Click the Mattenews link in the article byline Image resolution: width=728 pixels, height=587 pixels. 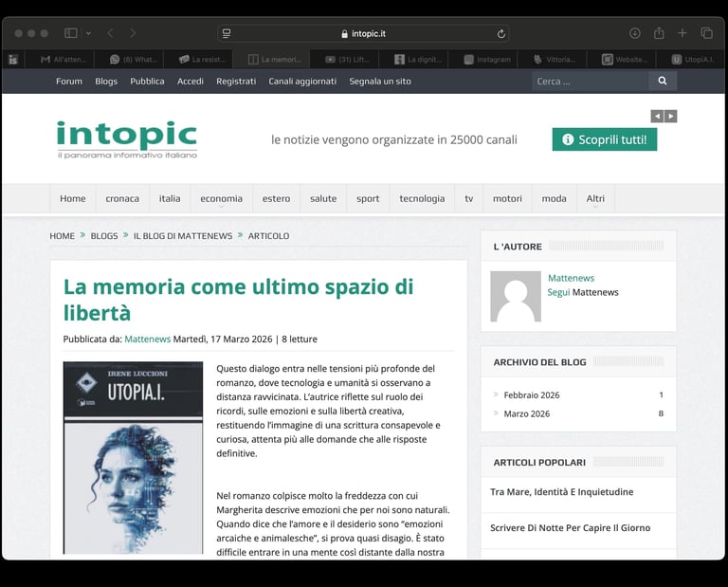point(148,339)
